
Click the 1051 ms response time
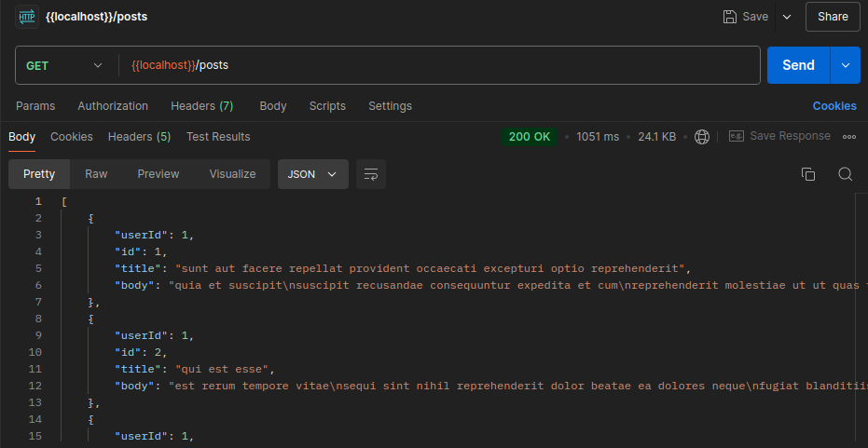coord(598,137)
